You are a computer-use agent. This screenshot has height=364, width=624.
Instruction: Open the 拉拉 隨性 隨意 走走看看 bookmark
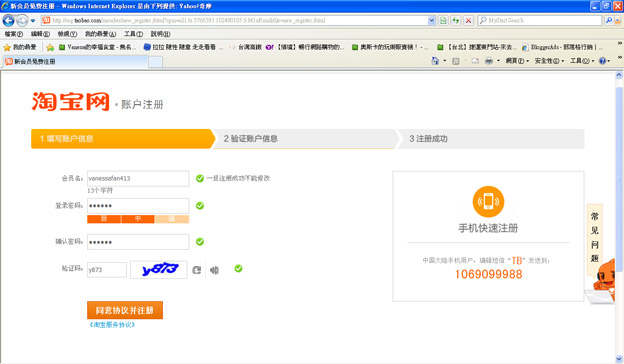tap(183, 47)
